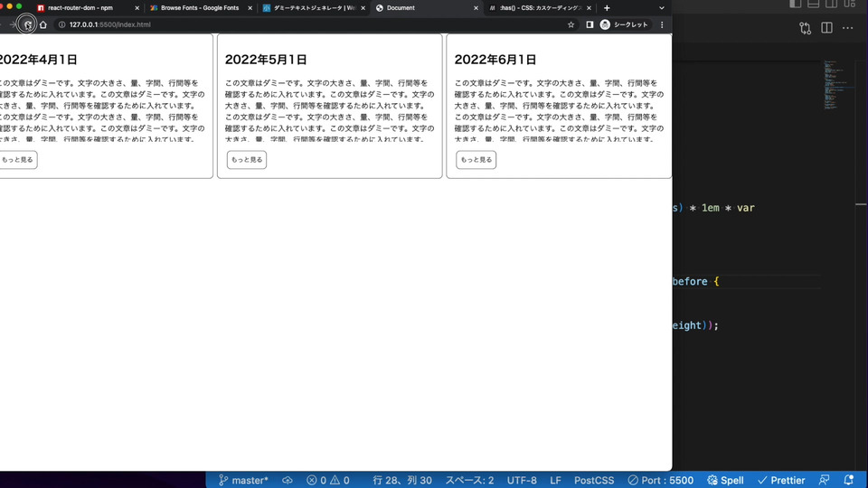Click the Prettier formatter status
The width and height of the screenshot is (868, 488).
[x=781, y=480]
